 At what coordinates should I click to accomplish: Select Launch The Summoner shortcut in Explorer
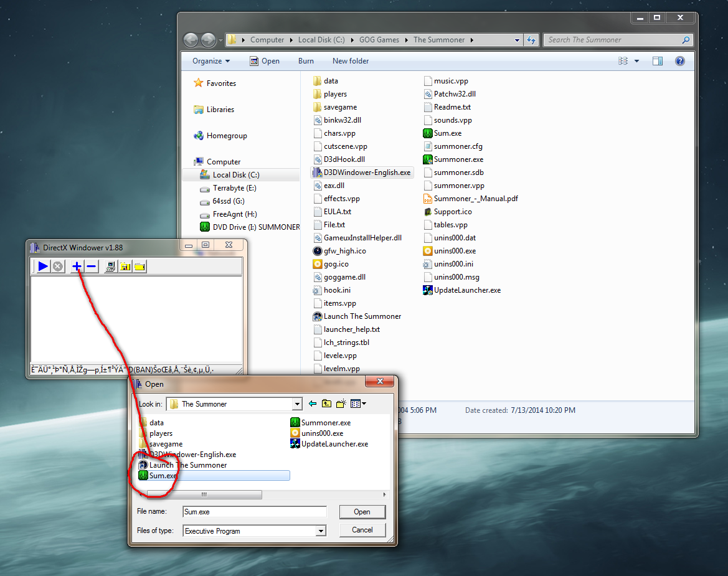357,316
